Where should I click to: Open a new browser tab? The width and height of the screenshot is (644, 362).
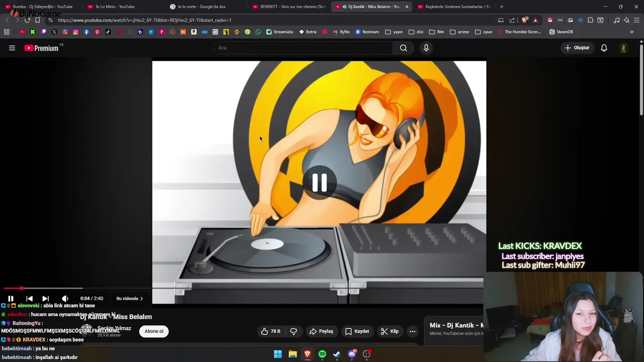tap(502, 7)
